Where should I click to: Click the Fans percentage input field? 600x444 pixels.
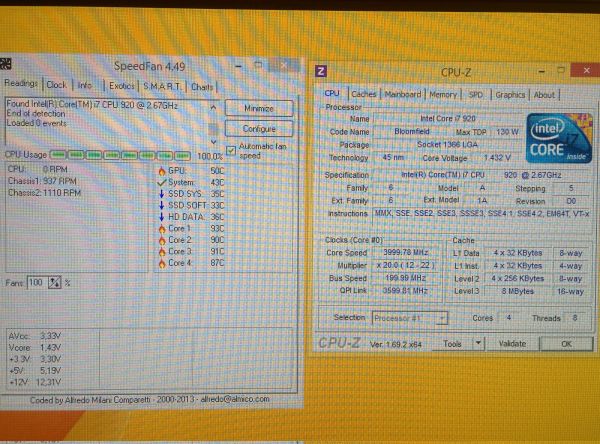(38, 282)
